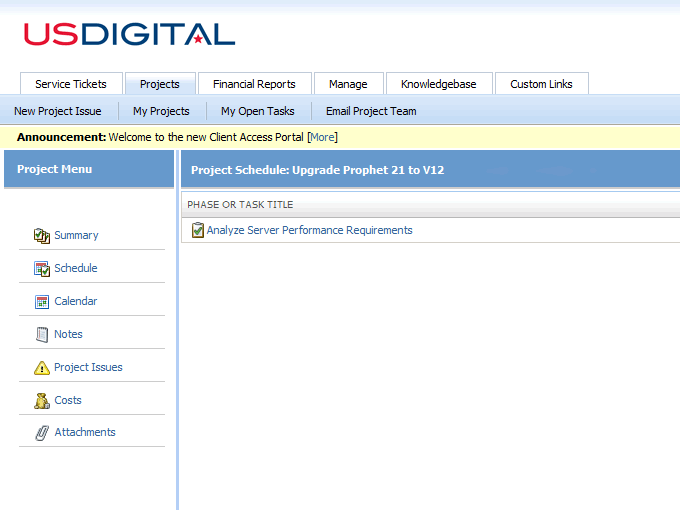Image resolution: width=680 pixels, height=510 pixels.
Task: Click the More link in the announcement
Action: click(323, 137)
